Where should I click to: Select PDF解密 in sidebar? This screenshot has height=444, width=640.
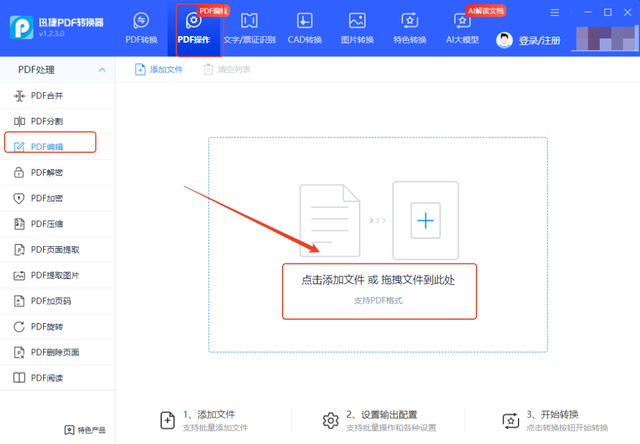[58, 172]
